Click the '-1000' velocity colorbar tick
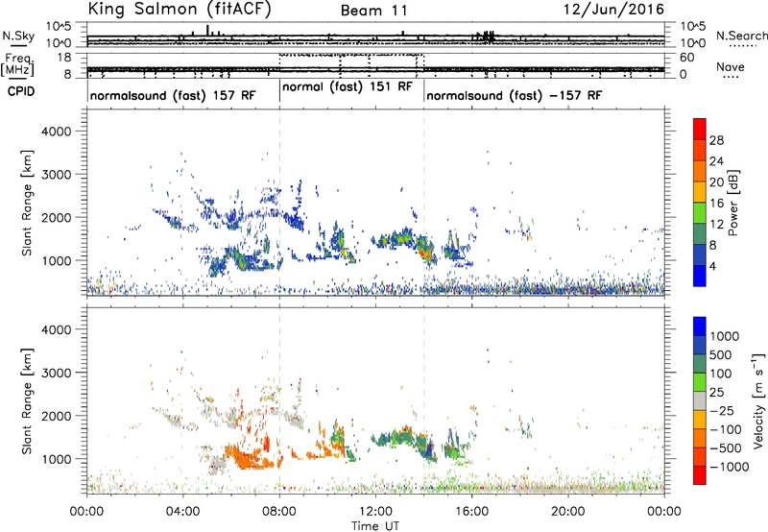The width and height of the screenshot is (768, 532). click(x=729, y=467)
